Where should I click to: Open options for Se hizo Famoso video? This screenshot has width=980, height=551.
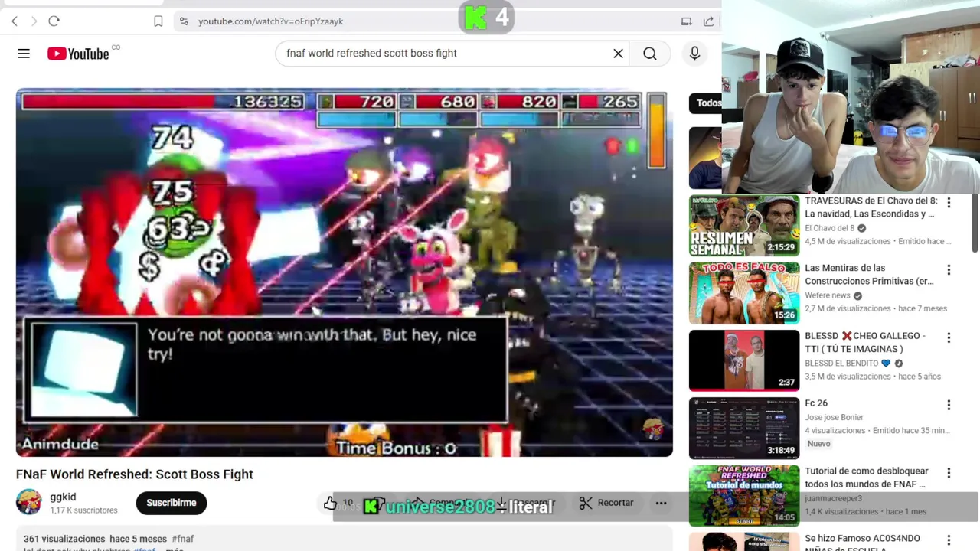[x=949, y=540]
